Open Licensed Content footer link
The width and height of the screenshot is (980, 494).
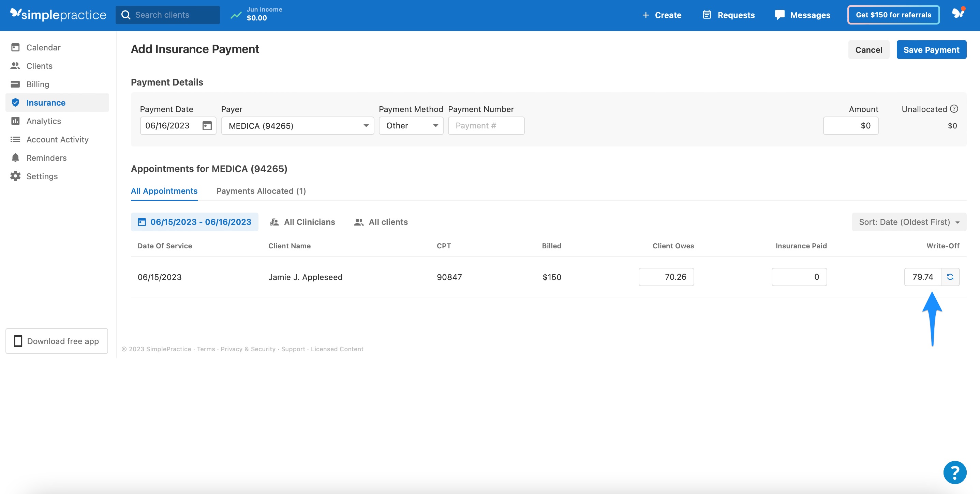click(x=337, y=349)
